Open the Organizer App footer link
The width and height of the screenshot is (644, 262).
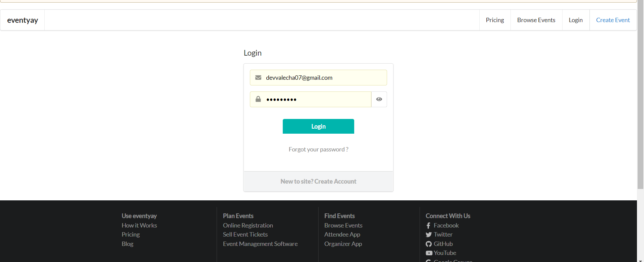[343, 244]
